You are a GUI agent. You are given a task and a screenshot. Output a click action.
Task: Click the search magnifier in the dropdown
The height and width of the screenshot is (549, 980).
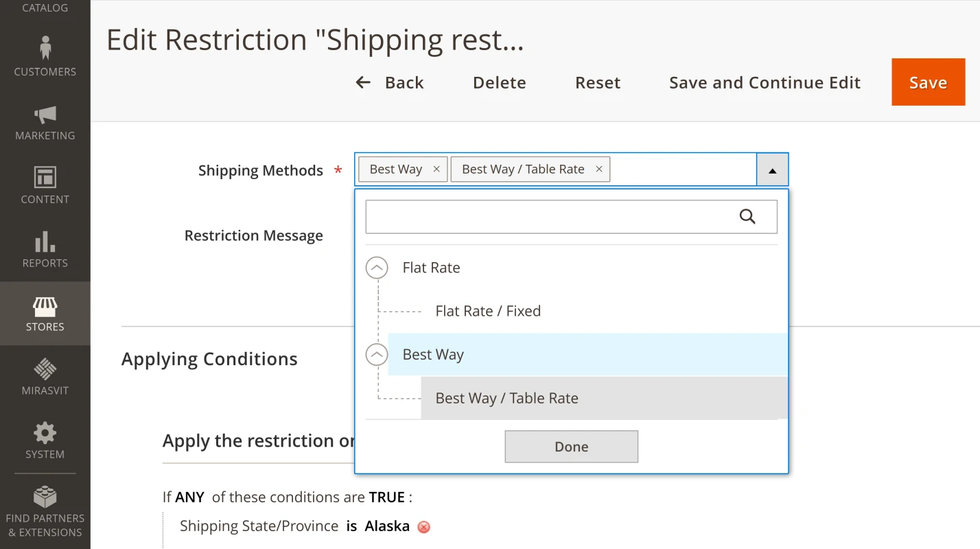[x=747, y=216]
